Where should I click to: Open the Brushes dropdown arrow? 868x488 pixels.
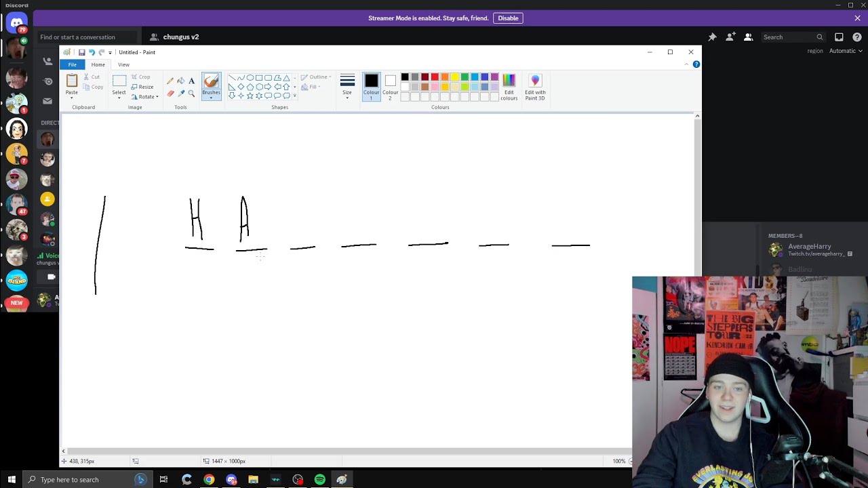[x=211, y=98]
